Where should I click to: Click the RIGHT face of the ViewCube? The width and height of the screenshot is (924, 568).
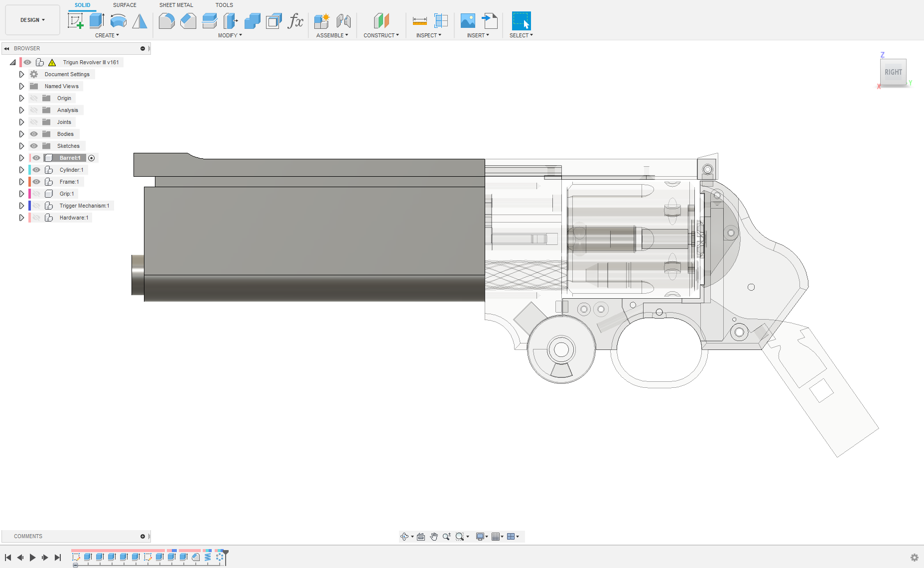point(893,72)
